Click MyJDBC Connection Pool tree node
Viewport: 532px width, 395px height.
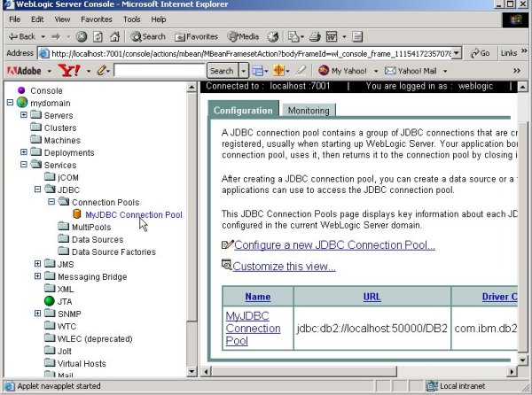(x=134, y=215)
